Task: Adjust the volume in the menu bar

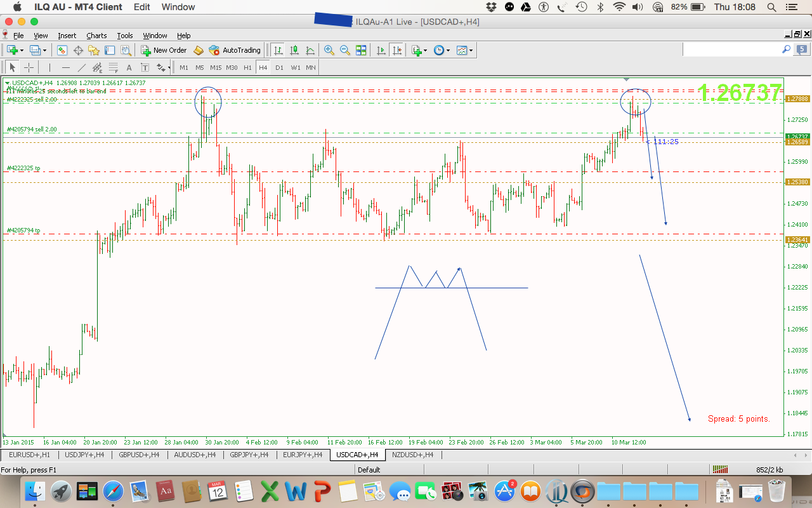Action: [x=637, y=7]
